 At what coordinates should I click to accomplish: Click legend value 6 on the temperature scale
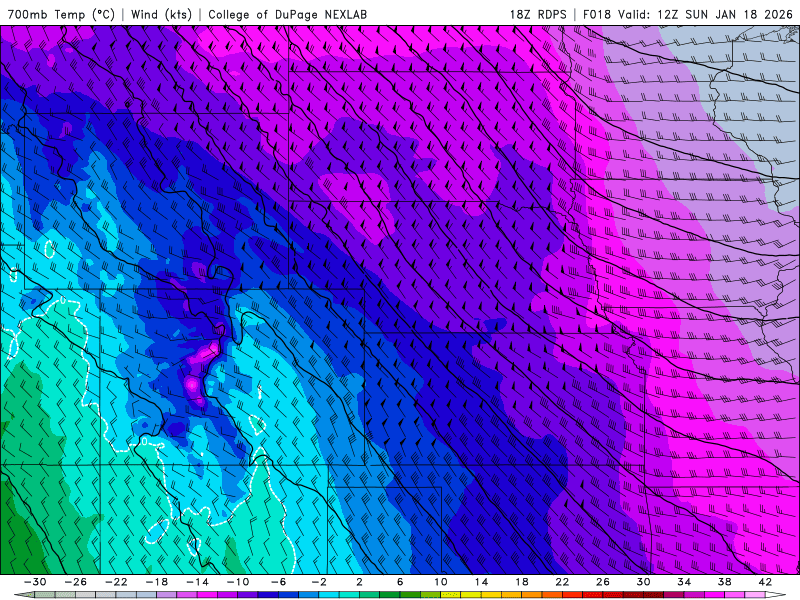point(400,582)
